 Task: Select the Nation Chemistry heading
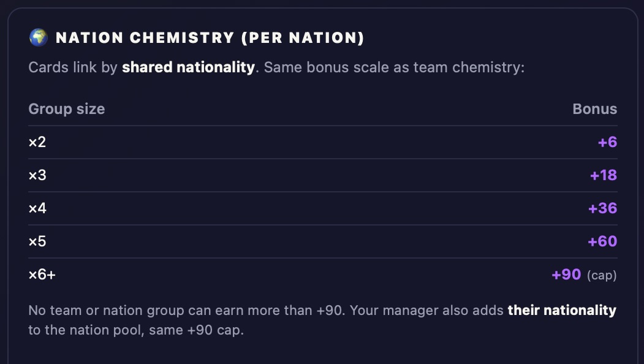point(210,38)
